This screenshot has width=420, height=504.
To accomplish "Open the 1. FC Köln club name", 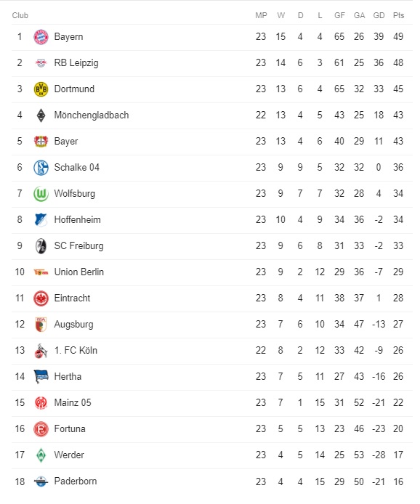I will (76, 351).
